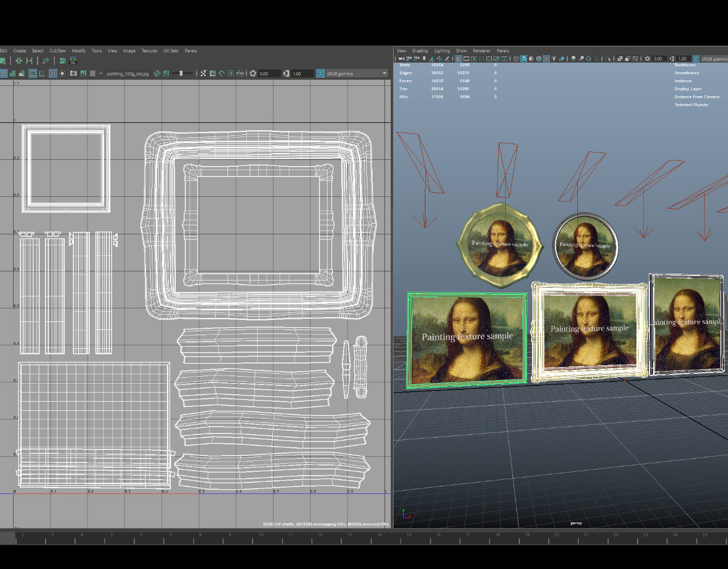Toggle display image icon in UV Editor
728x569 pixels.
(x=83, y=73)
